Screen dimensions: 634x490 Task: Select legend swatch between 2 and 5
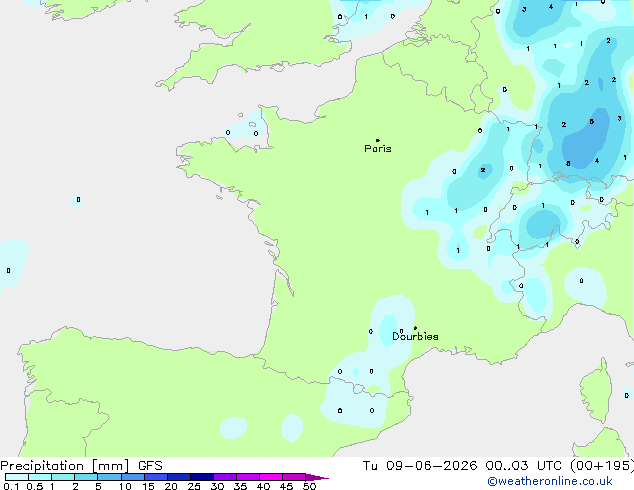(86, 477)
